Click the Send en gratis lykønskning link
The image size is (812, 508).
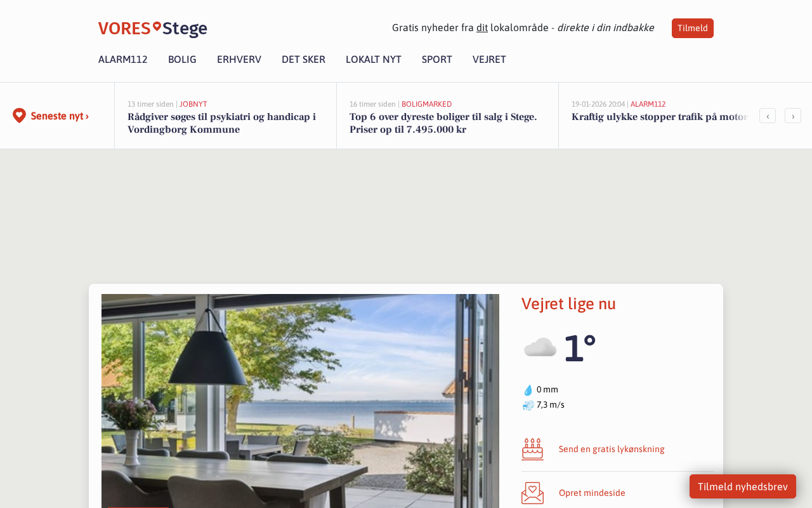tap(612, 449)
